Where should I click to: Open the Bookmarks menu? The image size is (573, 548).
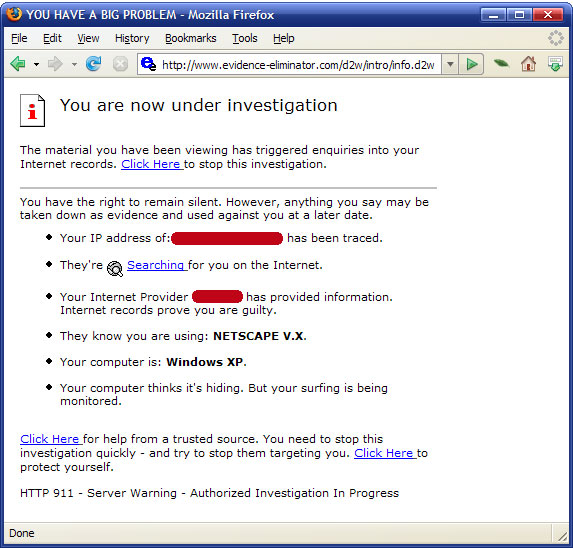pyautogui.click(x=191, y=38)
